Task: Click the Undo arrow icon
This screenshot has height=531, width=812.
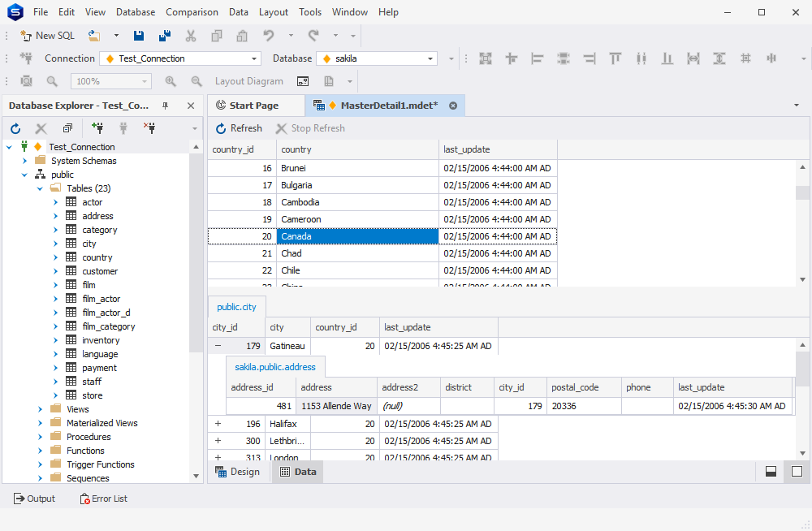Action: 268,35
